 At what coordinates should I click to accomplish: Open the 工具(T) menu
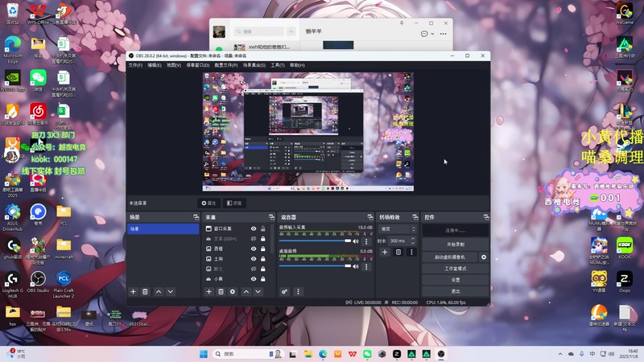278,65
